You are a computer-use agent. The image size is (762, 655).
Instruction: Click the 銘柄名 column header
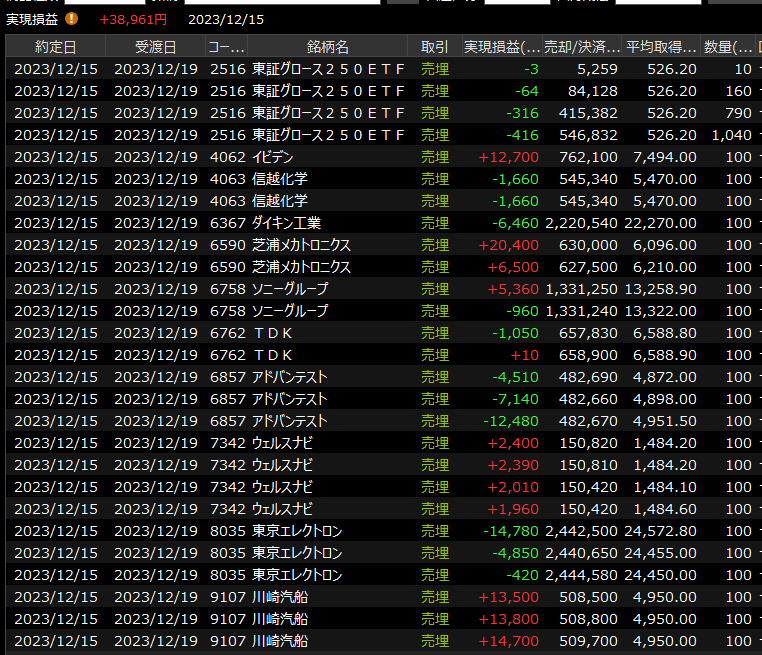[327, 47]
